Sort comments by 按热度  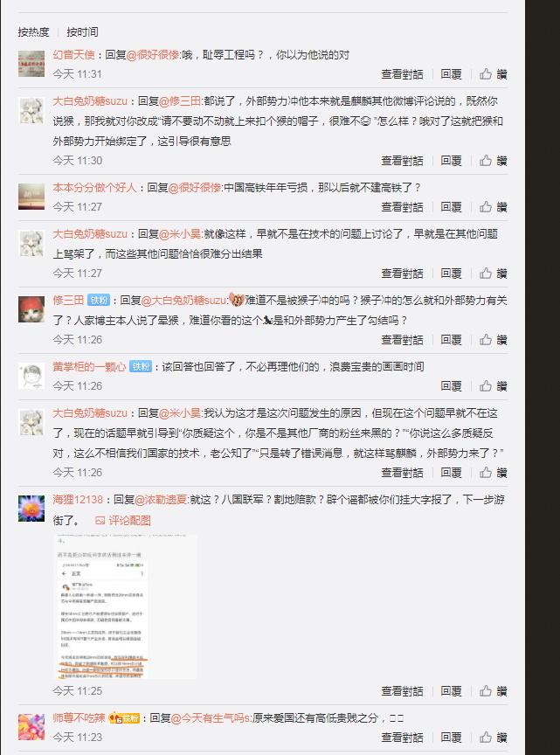(x=34, y=32)
